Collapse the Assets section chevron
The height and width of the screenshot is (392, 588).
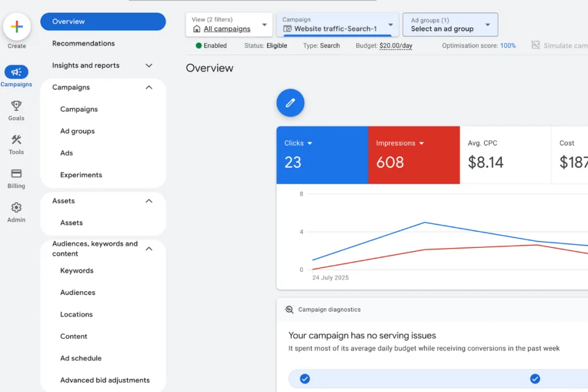pyautogui.click(x=149, y=201)
